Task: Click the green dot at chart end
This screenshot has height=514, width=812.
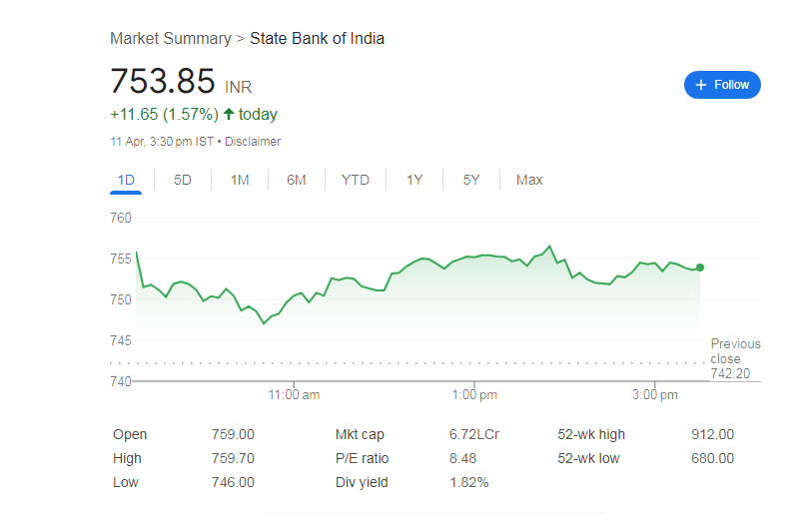Action: click(x=700, y=267)
